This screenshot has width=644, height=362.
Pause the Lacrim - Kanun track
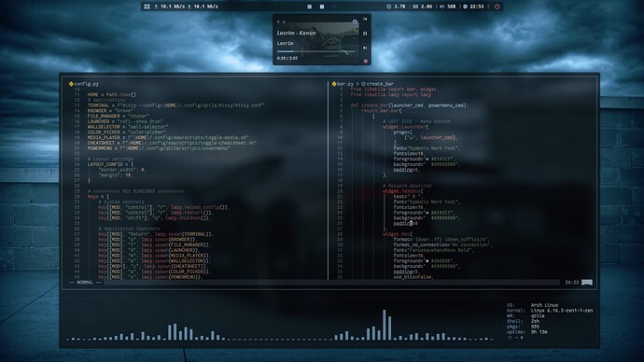click(365, 34)
